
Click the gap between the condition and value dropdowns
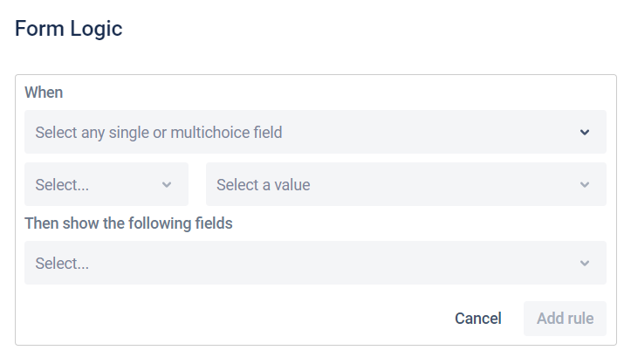(197, 185)
